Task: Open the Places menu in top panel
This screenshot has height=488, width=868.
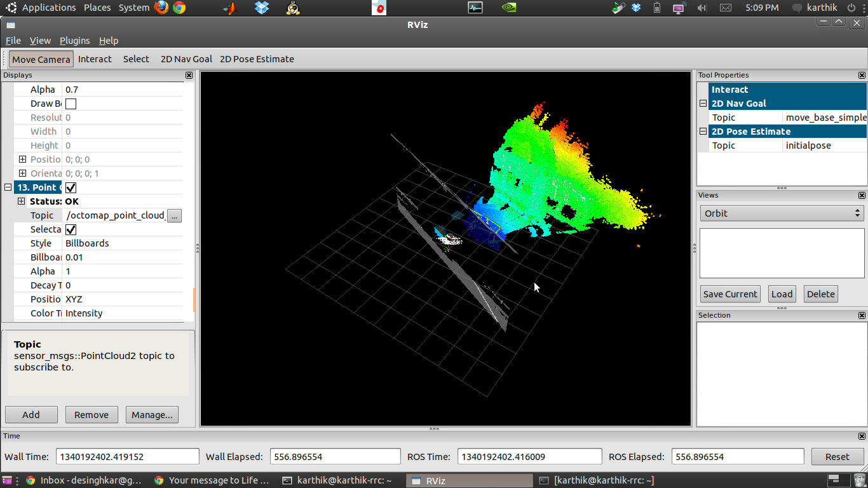Action: click(97, 8)
